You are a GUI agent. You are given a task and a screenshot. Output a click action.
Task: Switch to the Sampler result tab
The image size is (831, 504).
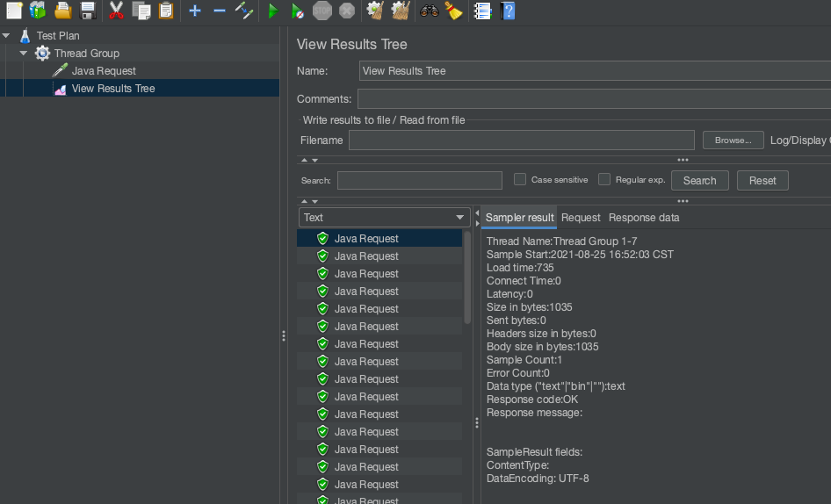519,217
